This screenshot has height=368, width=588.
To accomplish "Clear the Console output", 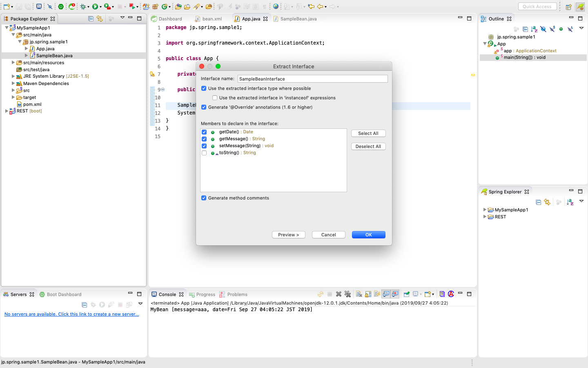I will coord(359,294).
